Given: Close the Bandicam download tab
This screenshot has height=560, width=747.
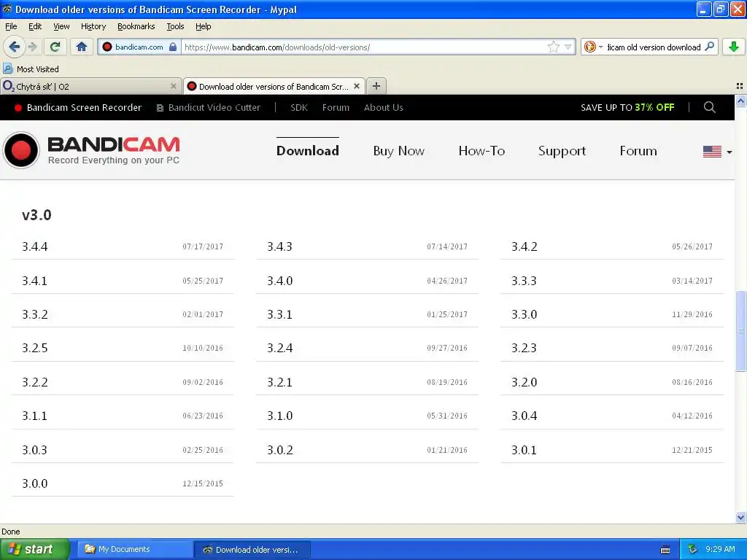Looking at the screenshot, I should point(356,86).
